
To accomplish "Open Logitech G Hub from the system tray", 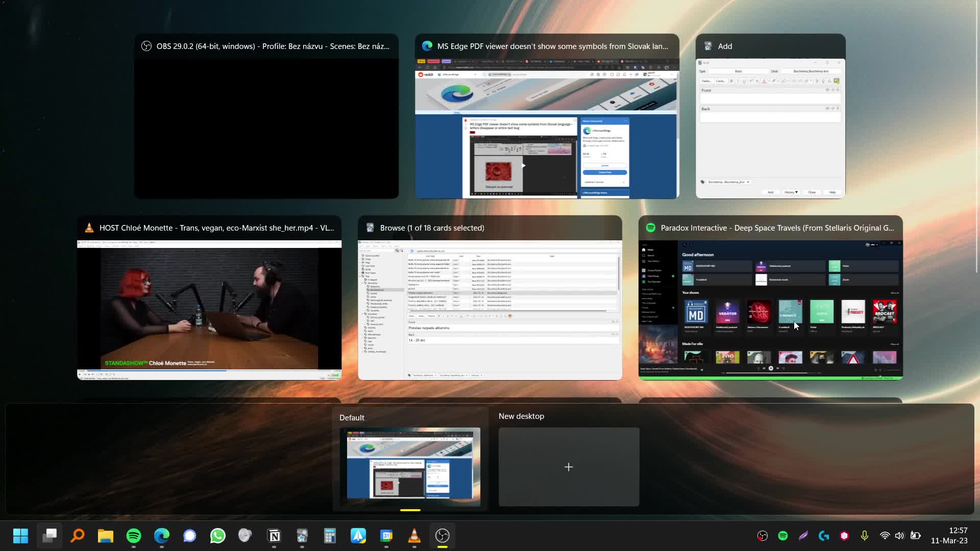I will 823,536.
